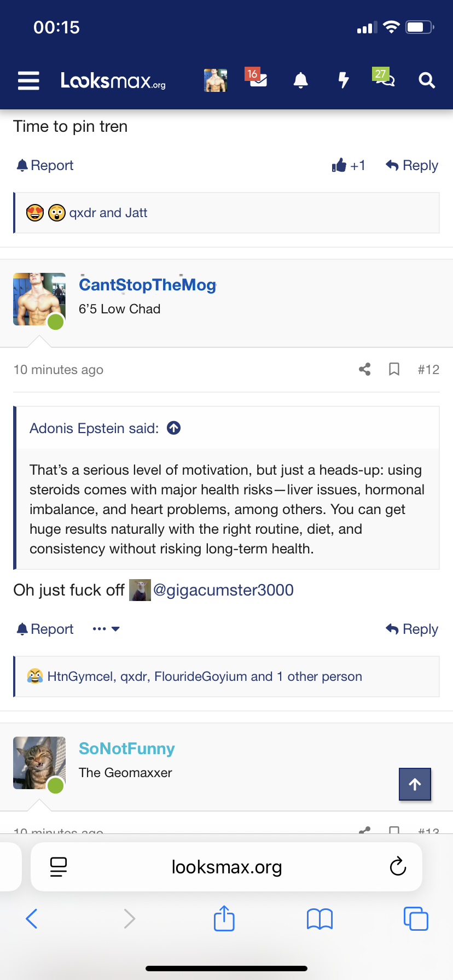
Task: Open the @gigacumster3000 mention
Action: click(x=223, y=590)
